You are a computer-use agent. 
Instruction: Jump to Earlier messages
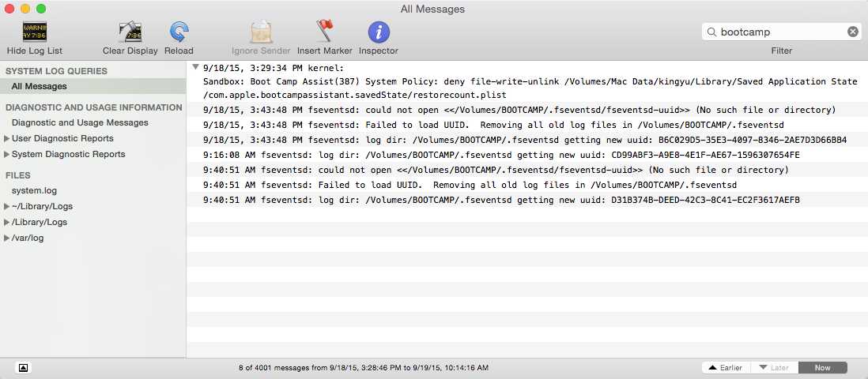coord(726,368)
